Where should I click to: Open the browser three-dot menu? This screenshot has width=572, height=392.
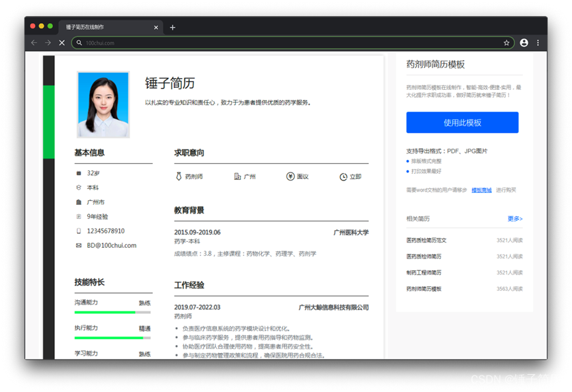[x=538, y=43]
